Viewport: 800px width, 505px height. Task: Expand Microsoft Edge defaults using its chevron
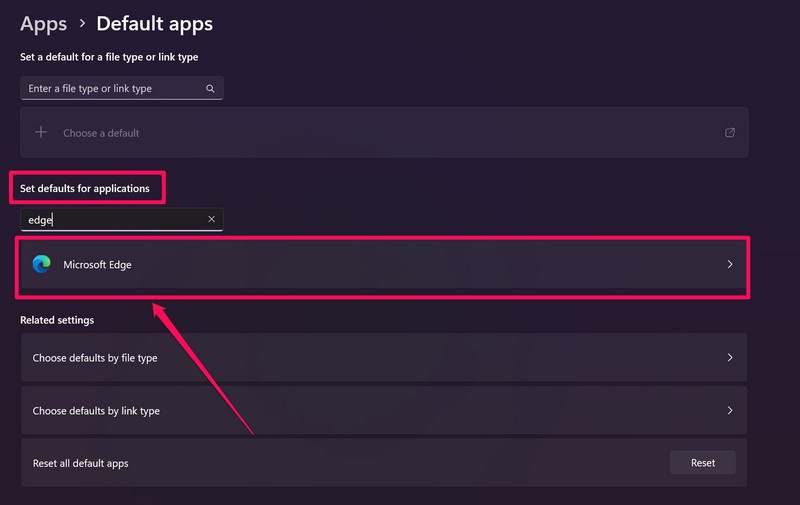click(730, 265)
